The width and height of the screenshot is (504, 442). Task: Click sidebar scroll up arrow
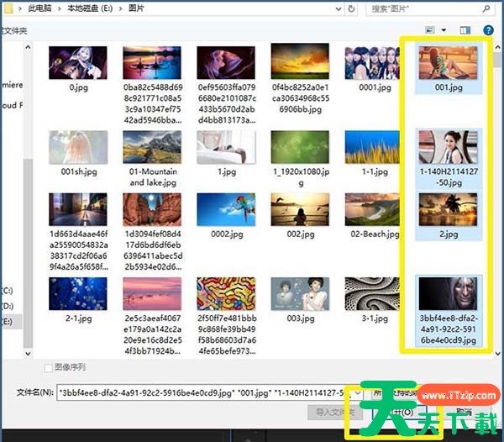pyautogui.click(x=28, y=47)
